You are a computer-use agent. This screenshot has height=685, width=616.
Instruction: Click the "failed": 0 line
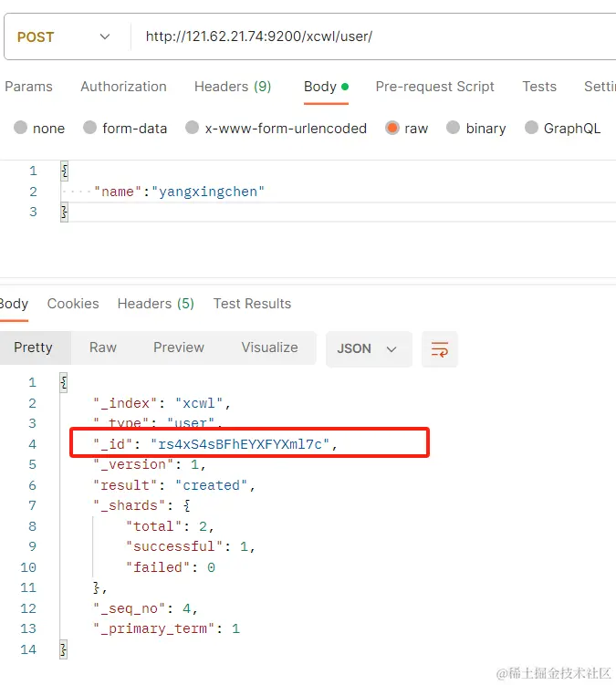(x=171, y=567)
